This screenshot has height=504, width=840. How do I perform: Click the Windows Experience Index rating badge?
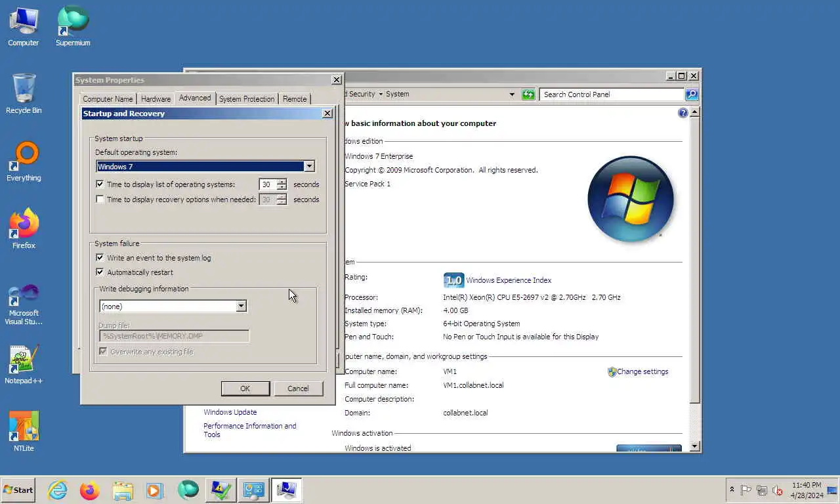click(453, 280)
